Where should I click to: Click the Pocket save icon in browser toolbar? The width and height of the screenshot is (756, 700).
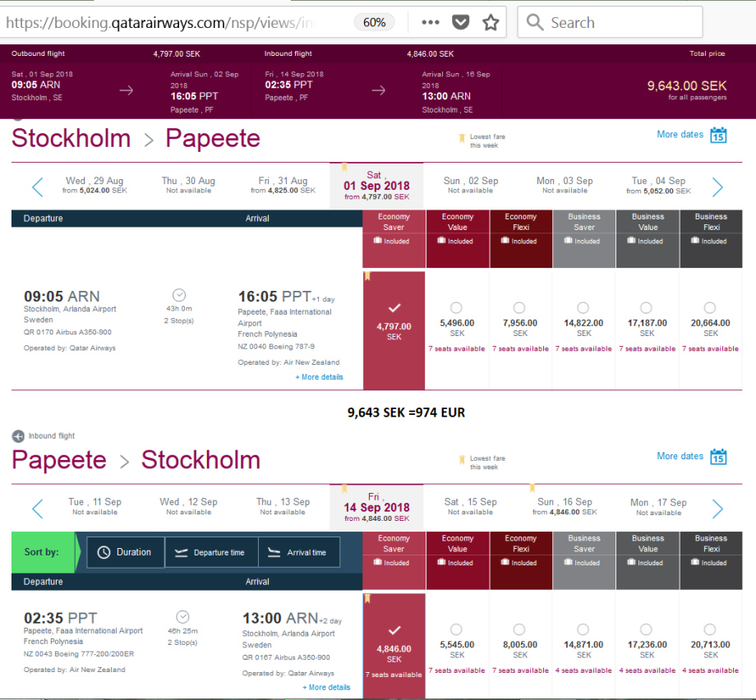tap(461, 22)
